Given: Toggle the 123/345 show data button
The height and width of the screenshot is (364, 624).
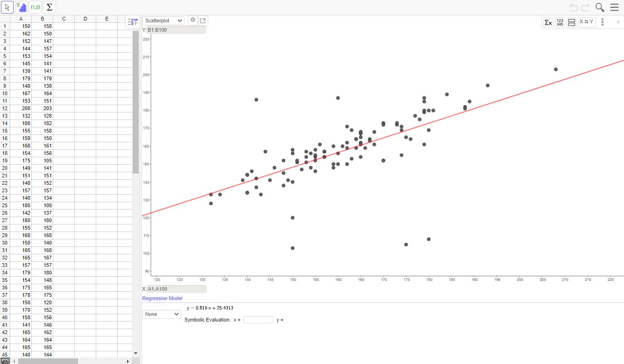Looking at the screenshot, I should [560, 22].
